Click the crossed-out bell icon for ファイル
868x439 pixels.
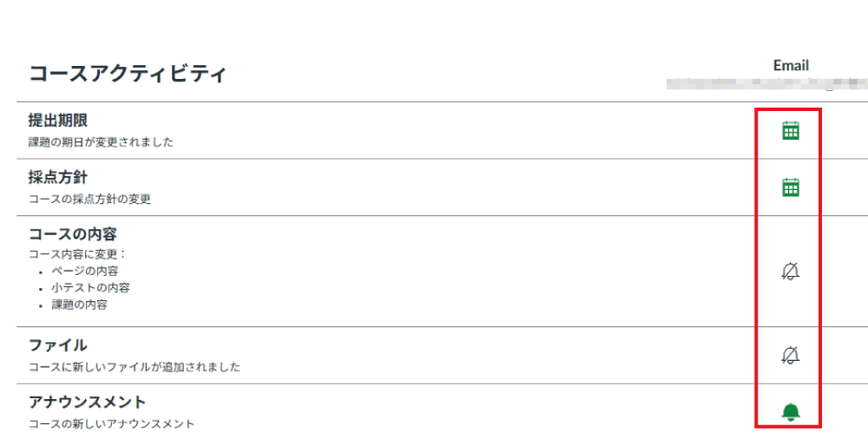pos(790,354)
